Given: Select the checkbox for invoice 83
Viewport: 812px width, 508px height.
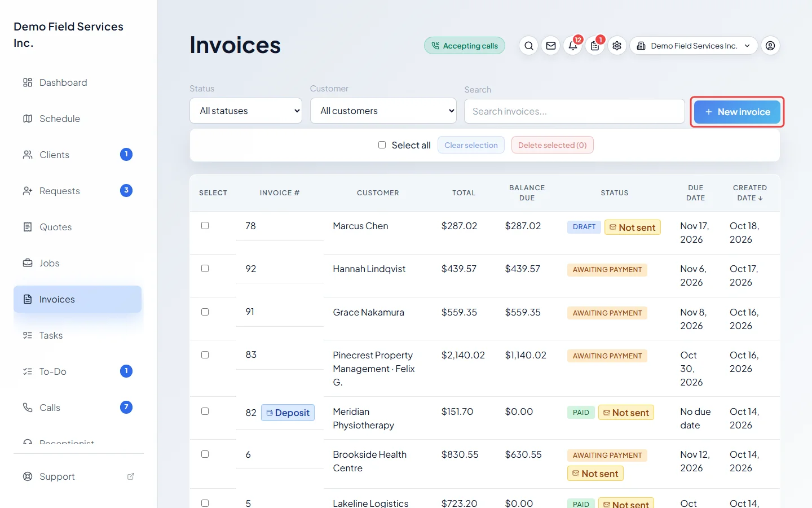Looking at the screenshot, I should (205, 355).
